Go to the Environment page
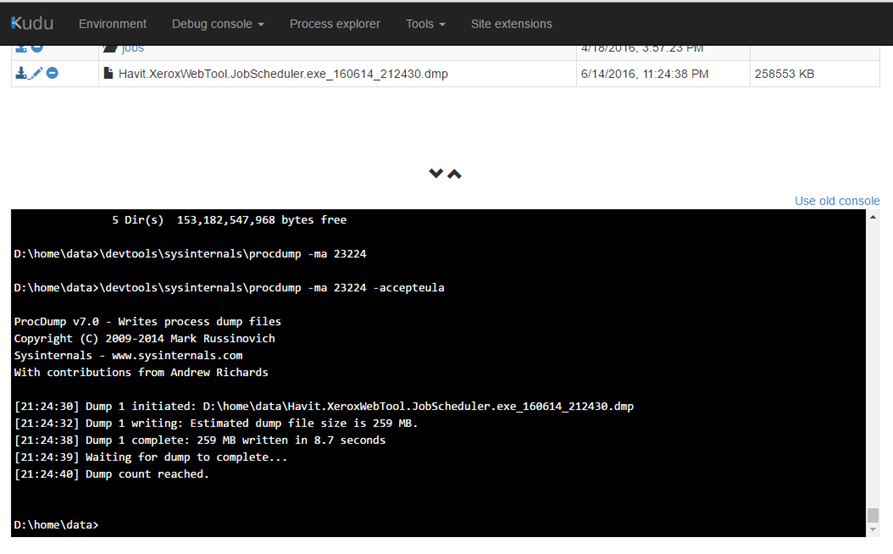 [x=112, y=24]
